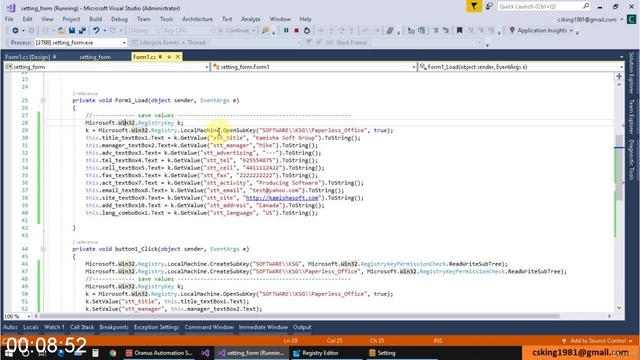Open the Watch 1 tab
640x360 pixels.
click(54, 327)
